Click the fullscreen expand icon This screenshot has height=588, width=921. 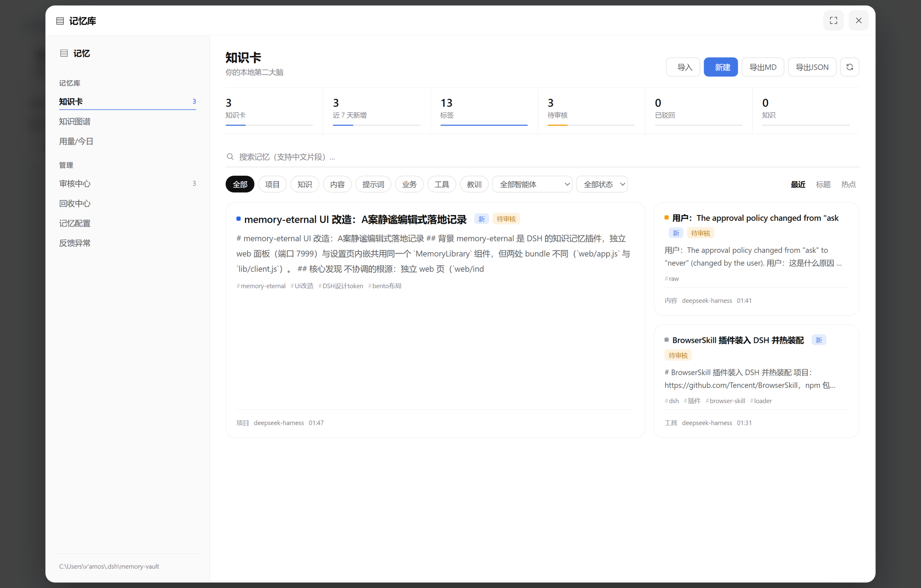pos(833,21)
